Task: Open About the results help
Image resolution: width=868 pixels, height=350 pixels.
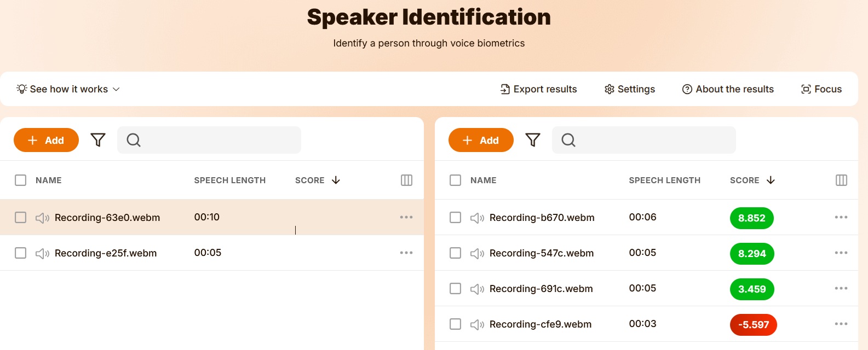Action: pos(728,89)
